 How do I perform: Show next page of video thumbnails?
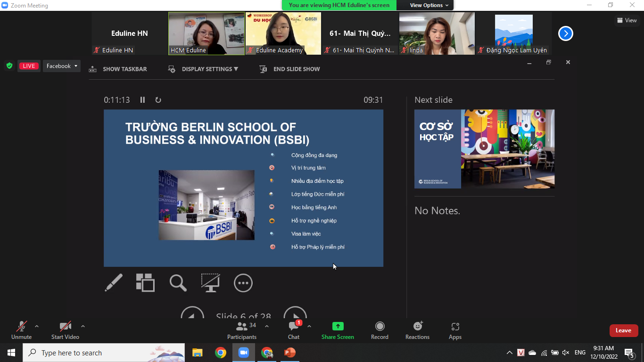pos(565,33)
